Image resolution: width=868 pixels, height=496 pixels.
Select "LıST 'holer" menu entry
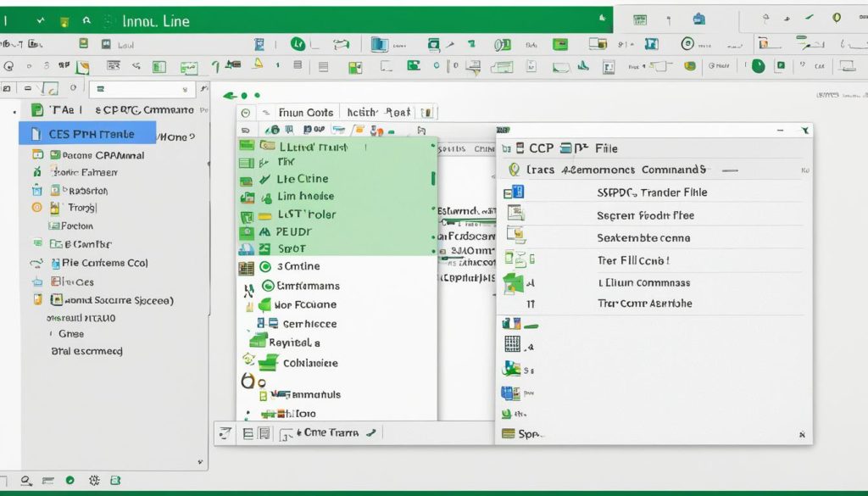[x=307, y=215]
